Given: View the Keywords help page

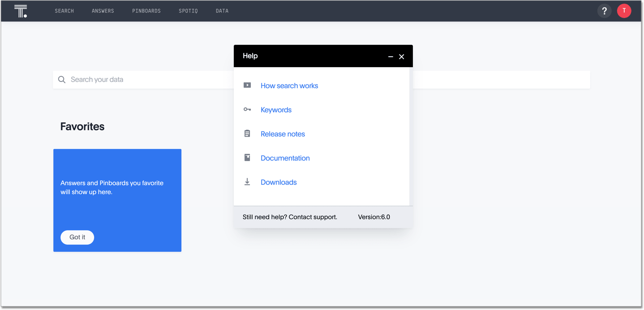Looking at the screenshot, I should point(276,110).
